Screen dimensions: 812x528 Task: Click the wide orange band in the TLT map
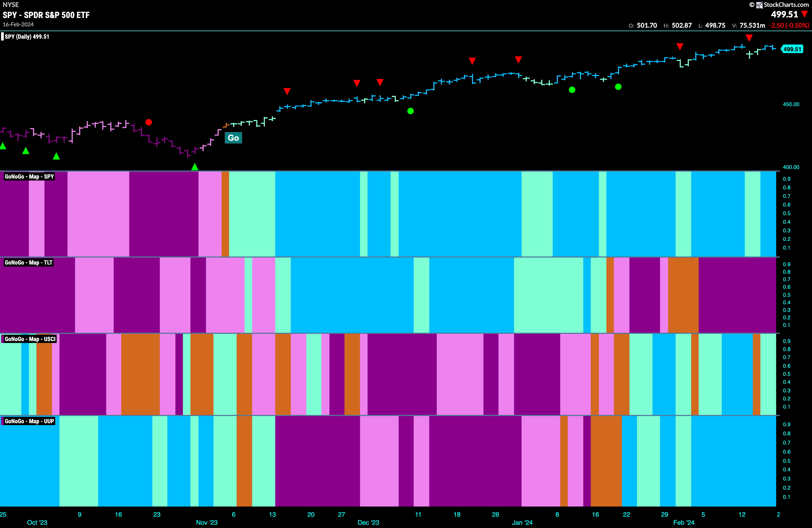[x=683, y=295]
